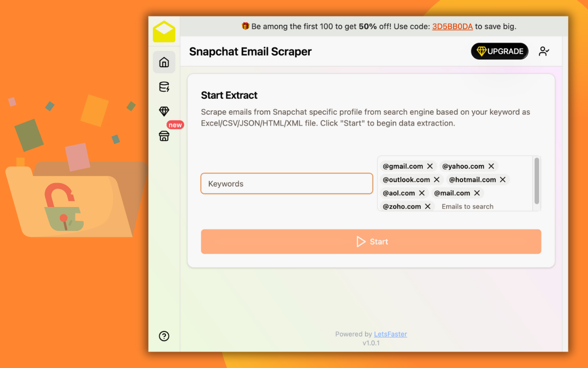Open the database sidebar icon
The image size is (588, 368).
(164, 86)
